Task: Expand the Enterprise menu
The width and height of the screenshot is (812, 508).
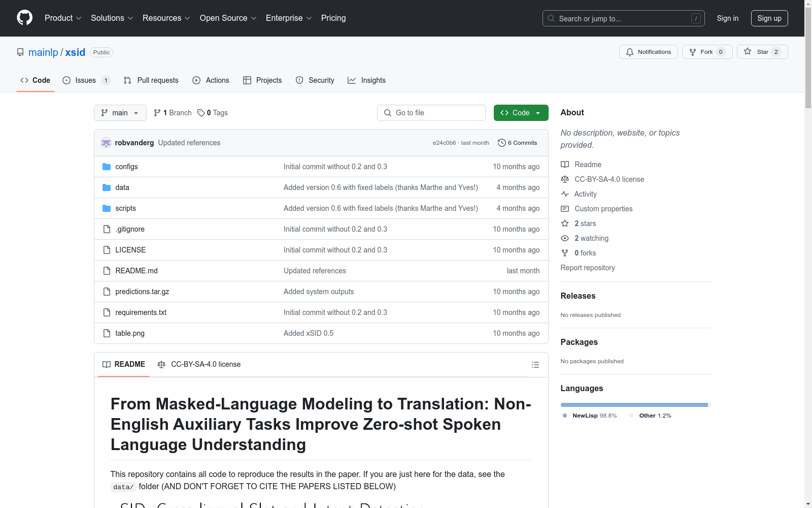Action: [289, 18]
